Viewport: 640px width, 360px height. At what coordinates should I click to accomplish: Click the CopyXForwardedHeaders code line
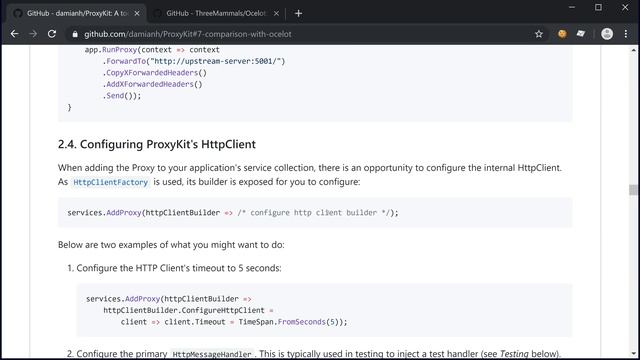tap(154, 73)
